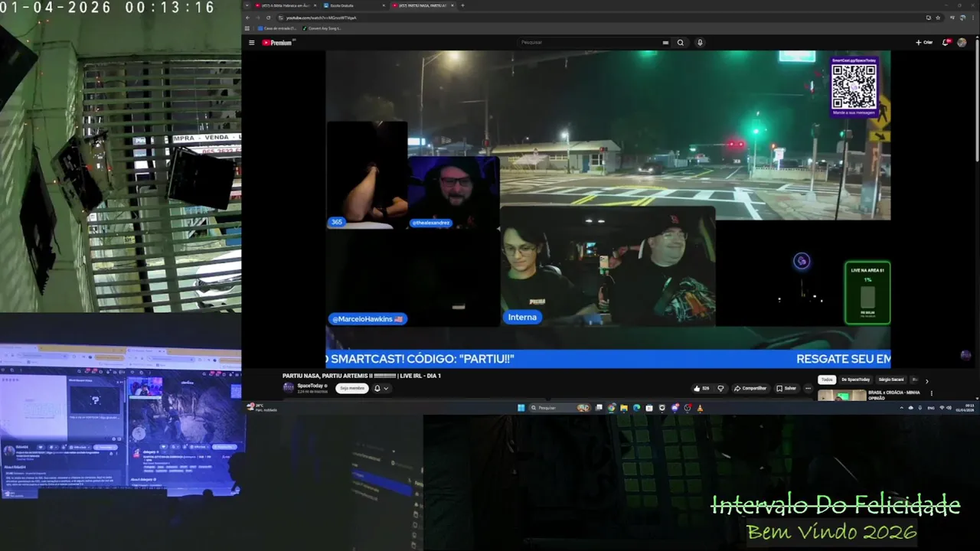Open YouTube notifications bell
The height and width of the screenshot is (551, 980).
point(946,43)
